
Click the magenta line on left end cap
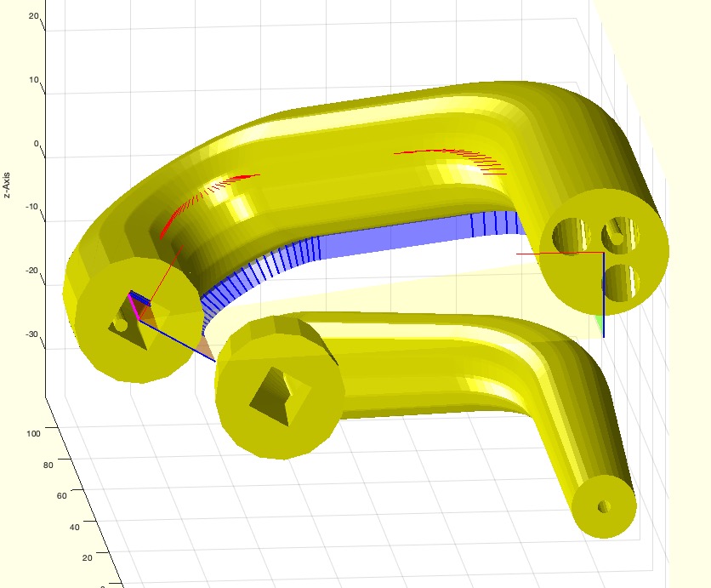point(134,307)
